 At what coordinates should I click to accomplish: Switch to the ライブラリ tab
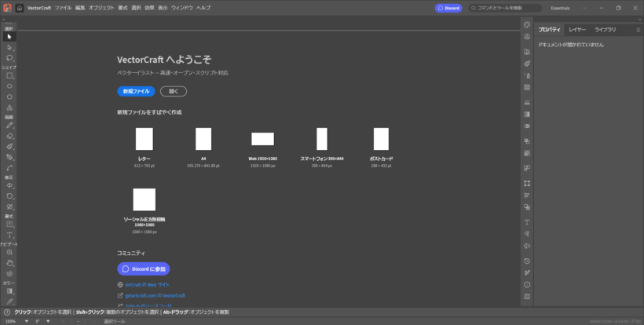pos(605,30)
